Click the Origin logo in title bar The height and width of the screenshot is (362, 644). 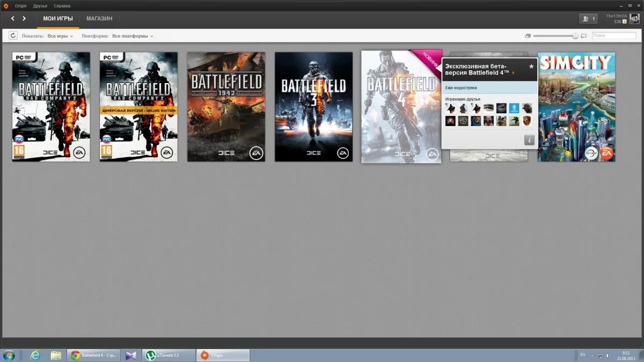click(x=6, y=5)
